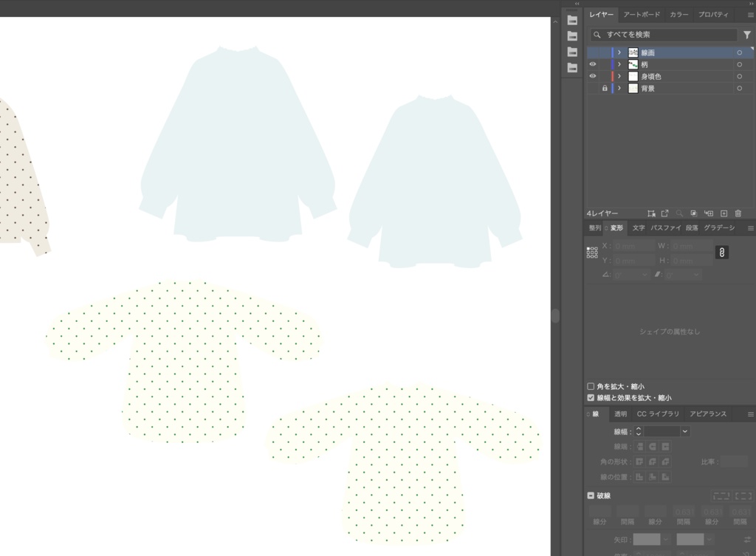This screenshot has height=556, width=756.
Task: Click the canvas vertical scrollbar thumb
Action: click(555, 316)
